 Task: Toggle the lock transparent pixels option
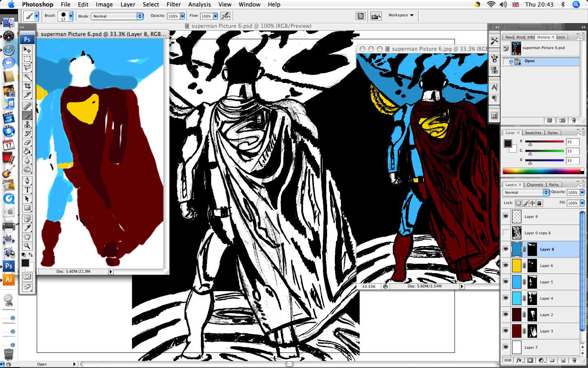point(518,203)
